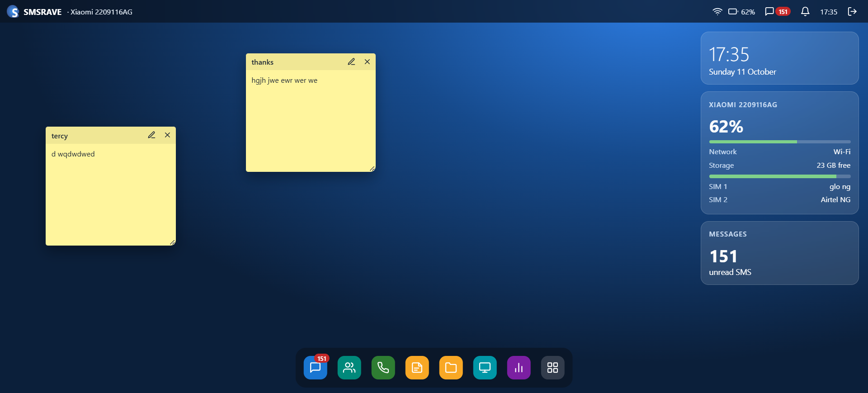Click the 151 unread SMS count
868x393 pixels.
click(x=723, y=257)
